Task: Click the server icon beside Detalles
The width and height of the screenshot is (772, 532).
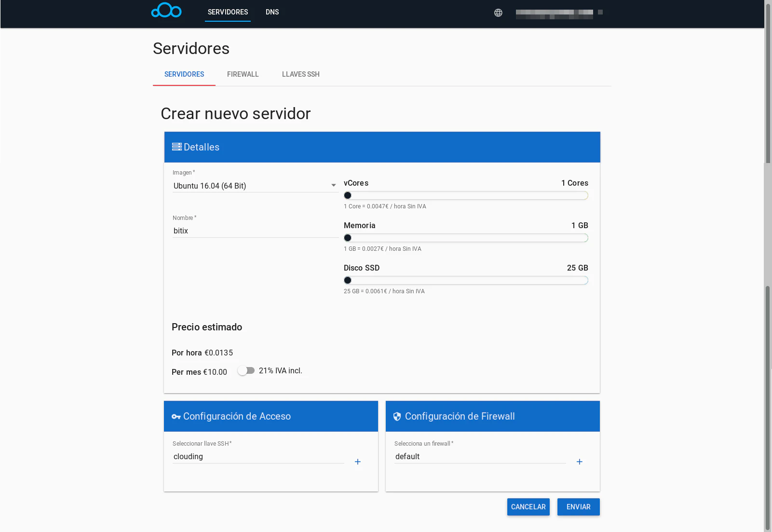Action: (177, 147)
